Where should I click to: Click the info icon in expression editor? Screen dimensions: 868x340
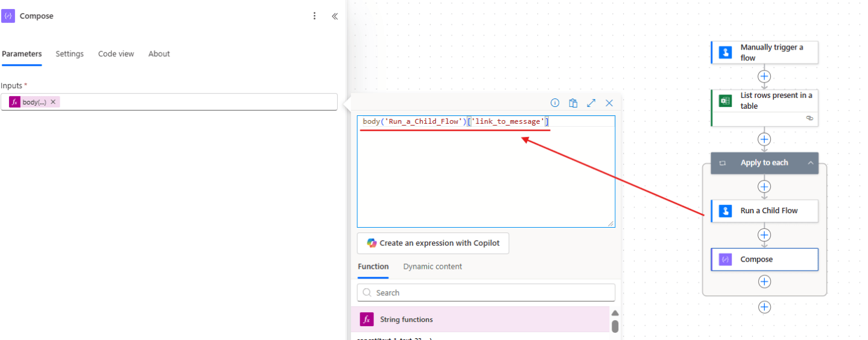pos(555,103)
